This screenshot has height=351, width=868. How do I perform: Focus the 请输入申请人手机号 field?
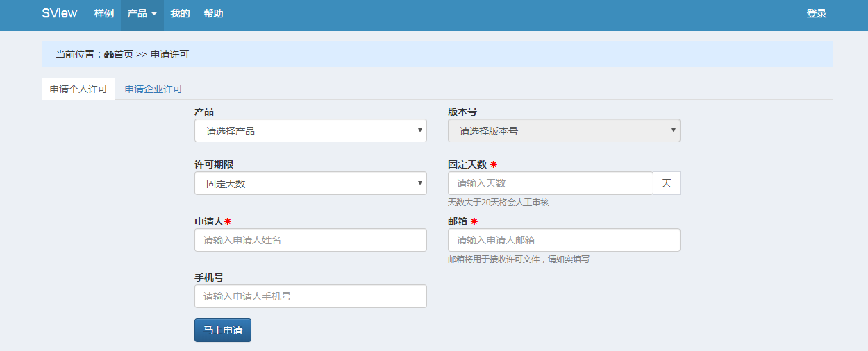click(x=310, y=296)
